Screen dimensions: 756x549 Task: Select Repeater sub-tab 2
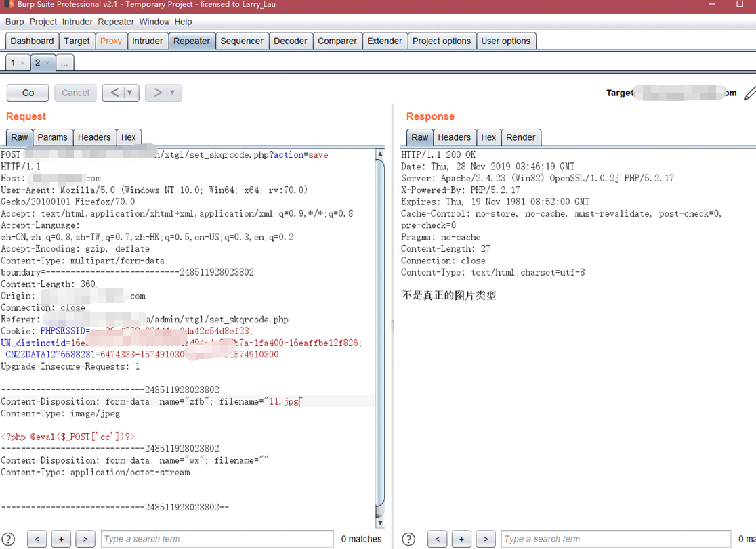pyautogui.click(x=38, y=63)
